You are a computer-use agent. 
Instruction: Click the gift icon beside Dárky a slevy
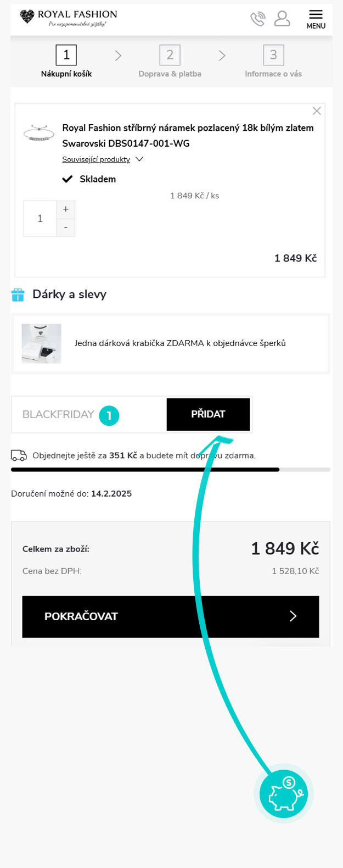coord(18,295)
